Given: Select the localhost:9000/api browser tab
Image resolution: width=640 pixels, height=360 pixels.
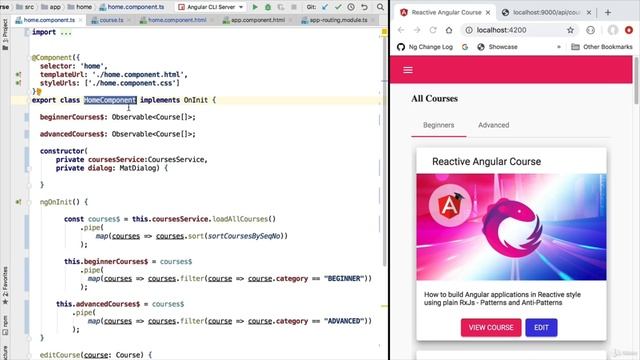Looking at the screenshot, I should [x=547, y=13].
